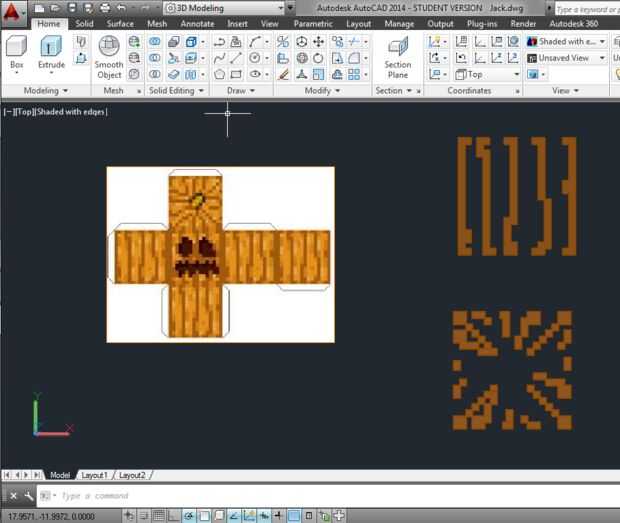This screenshot has width=620, height=523.
Task: Toggle Object Snap Tracking in status bar
Action: (x=234, y=515)
